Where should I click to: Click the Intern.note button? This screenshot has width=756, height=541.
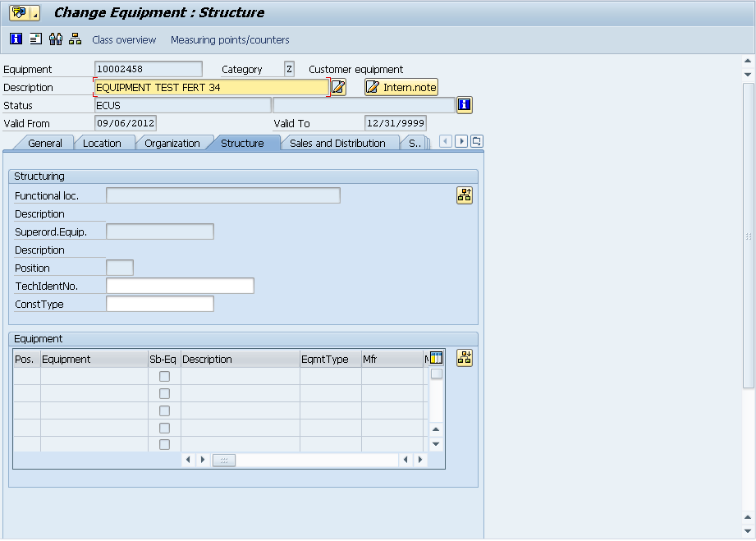[401, 87]
